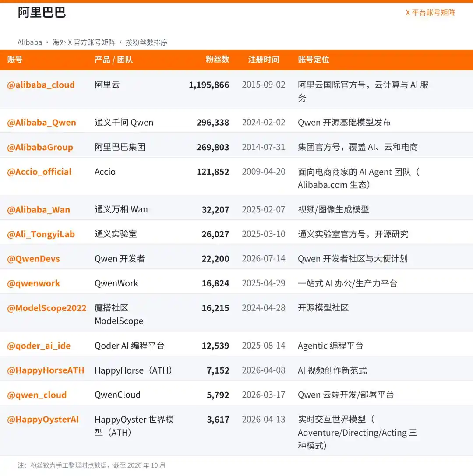
Task: Click registration date 2026-07-14
Action: pos(264,259)
